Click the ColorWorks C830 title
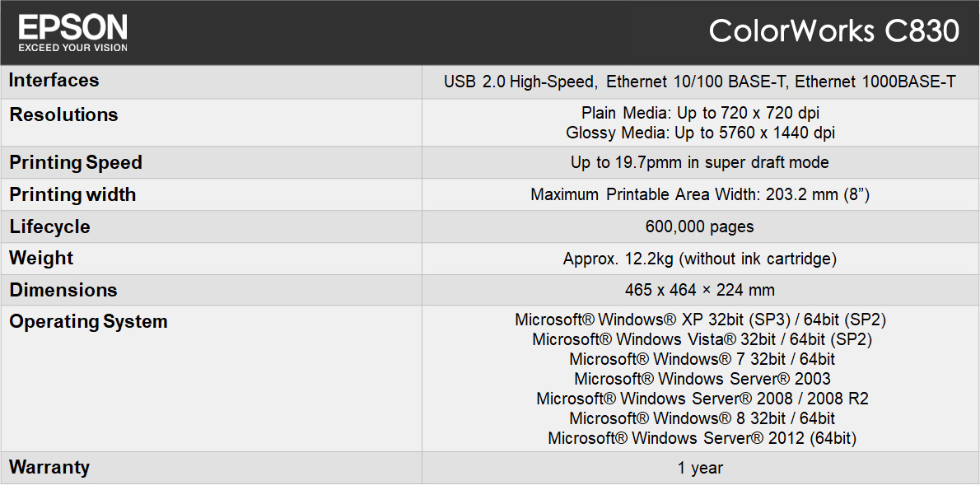Viewport: 980px width, 490px height. (833, 31)
